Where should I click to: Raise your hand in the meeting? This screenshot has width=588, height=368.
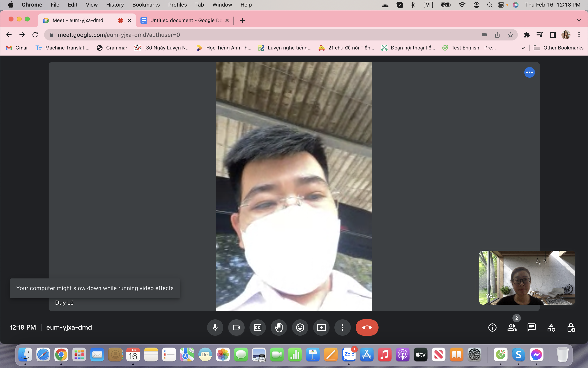click(279, 327)
